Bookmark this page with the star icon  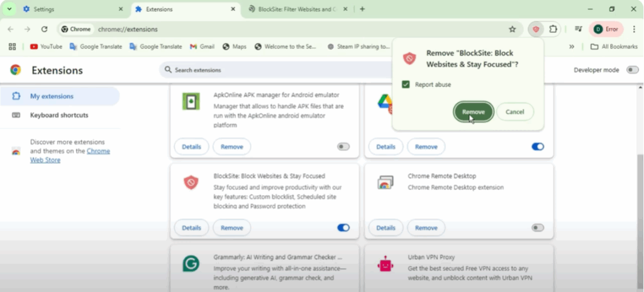tap(512, 29)
